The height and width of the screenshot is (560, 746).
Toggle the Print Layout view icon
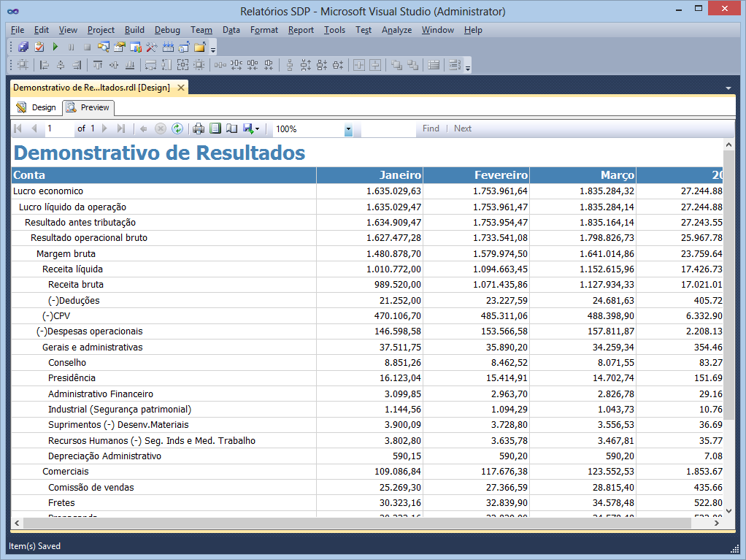pos(215,129)
